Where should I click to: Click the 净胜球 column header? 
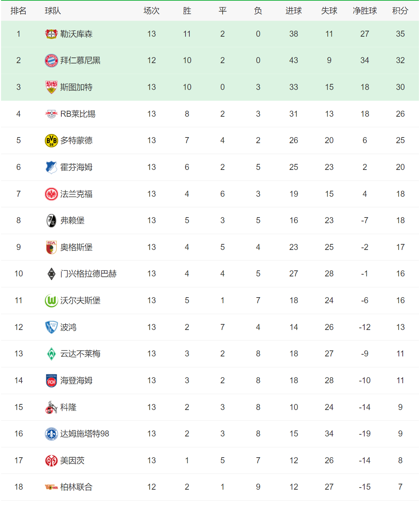coord(365,11)
